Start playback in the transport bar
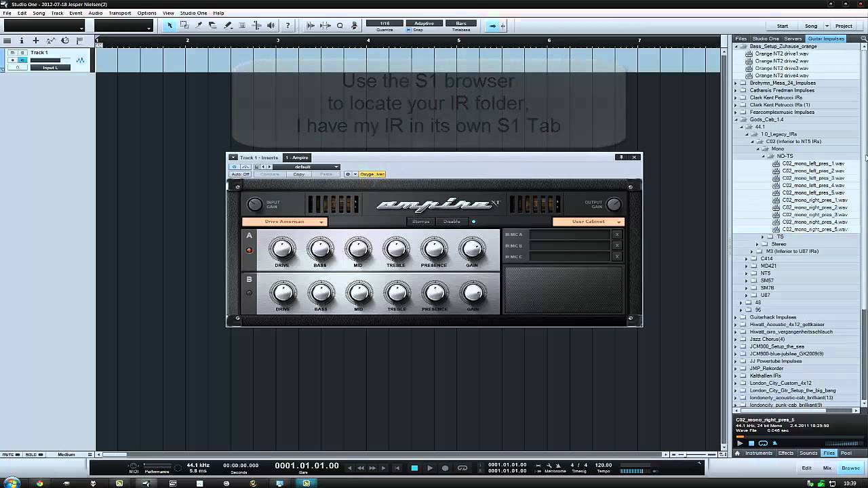The height and width of the screenshot is (488, 868). 430,468
